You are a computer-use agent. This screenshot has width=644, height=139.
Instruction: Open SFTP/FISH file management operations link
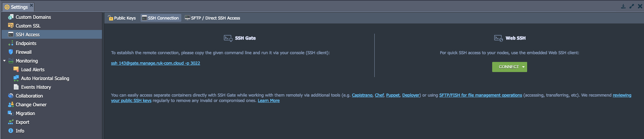(481, 95)
